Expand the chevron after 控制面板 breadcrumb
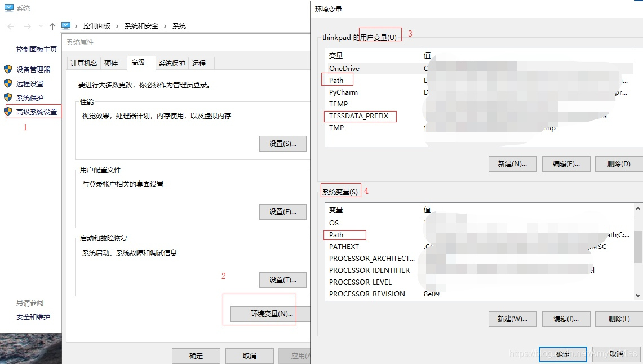Image resolution: width=643 pixels, height=364 pixels. point(117,26)
